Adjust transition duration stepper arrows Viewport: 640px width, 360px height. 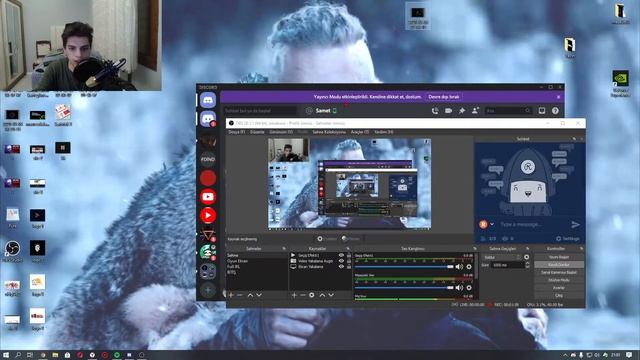527,265
